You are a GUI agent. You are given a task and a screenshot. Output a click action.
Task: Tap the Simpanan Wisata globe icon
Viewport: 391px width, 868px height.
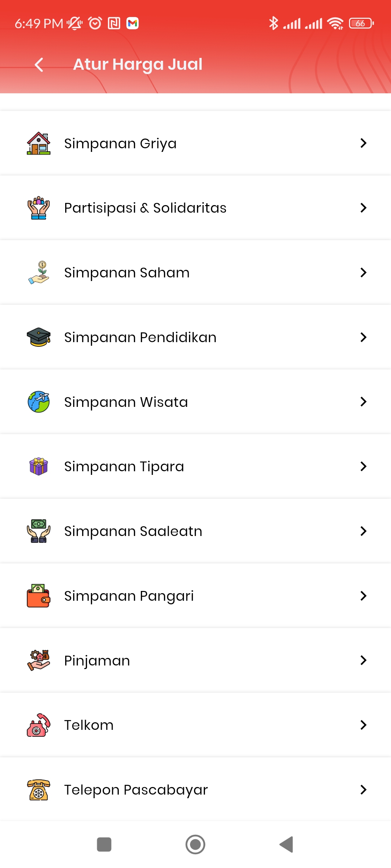pos(39,402)
